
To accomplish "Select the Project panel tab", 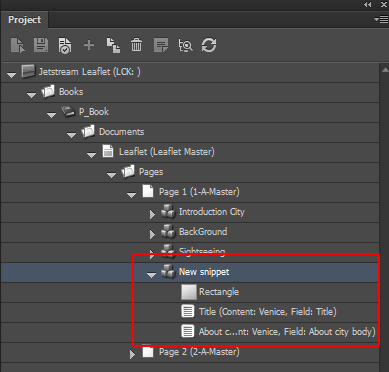I will click(25, 20).
